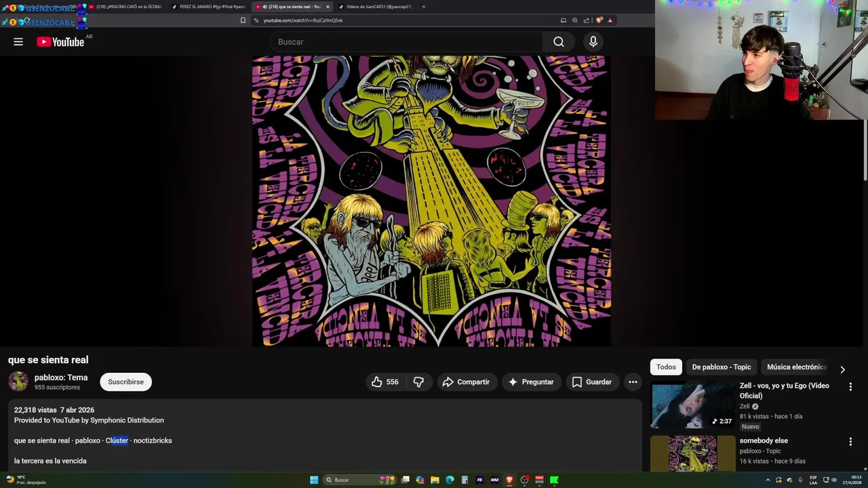868x488 pixels.
Task: Open Calculator from the taskbar
Action: coord(465,480)
